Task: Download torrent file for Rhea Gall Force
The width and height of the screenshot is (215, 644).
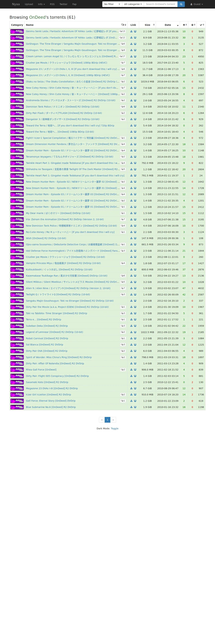Action: point(131,369)
